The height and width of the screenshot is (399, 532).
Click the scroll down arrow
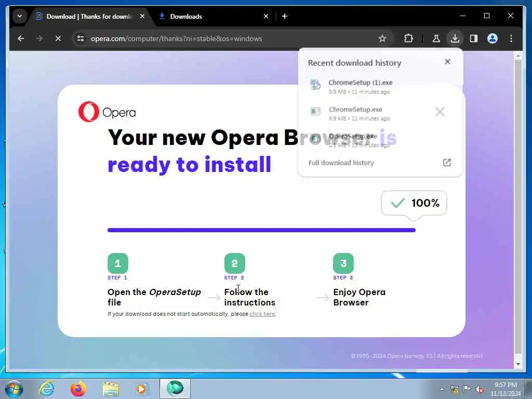pyautogui.click(x=518, y=364)
